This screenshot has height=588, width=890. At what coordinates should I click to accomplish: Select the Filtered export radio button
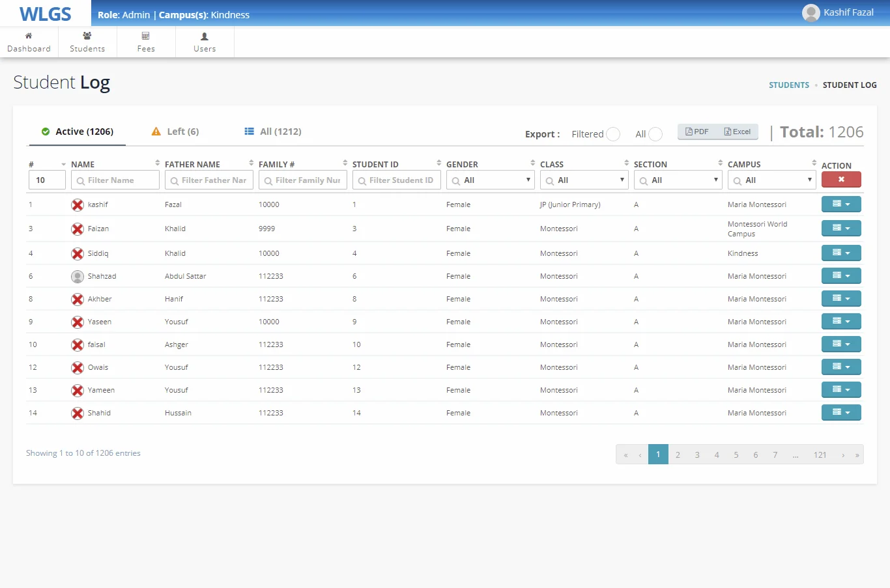(x=613, y=134)
